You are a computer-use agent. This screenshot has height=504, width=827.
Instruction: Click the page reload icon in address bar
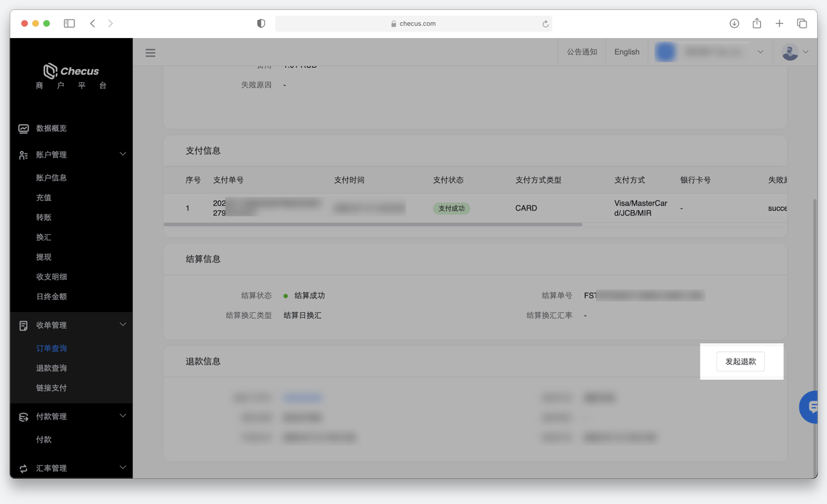pyautogui.click(x=545, y=24)
